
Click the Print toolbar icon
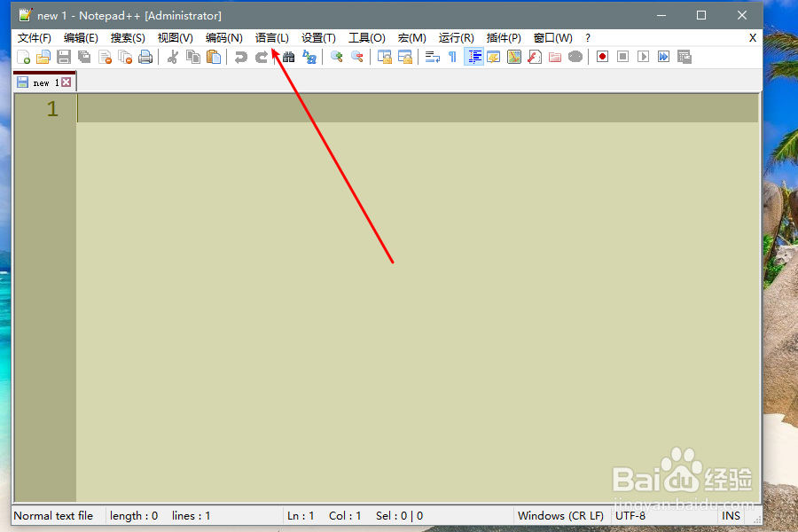[145, 57]
